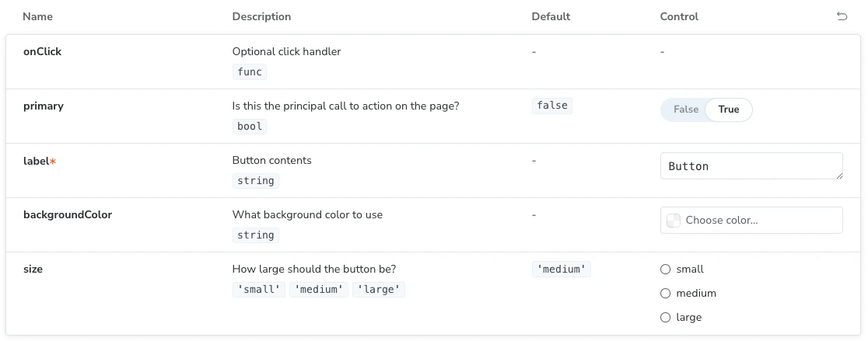Set primary toggle to True
Viewport: 868px width, 341px height.
tap(729, 110)
